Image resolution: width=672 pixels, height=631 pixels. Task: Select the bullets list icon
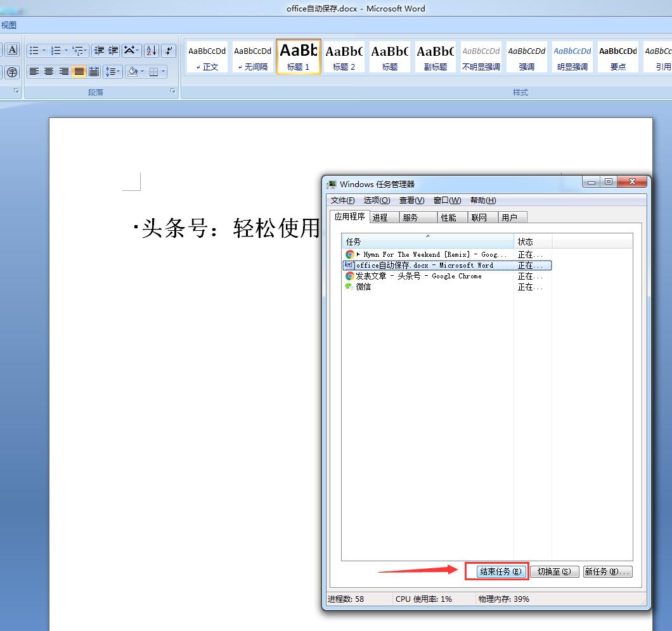click(33, 49)
